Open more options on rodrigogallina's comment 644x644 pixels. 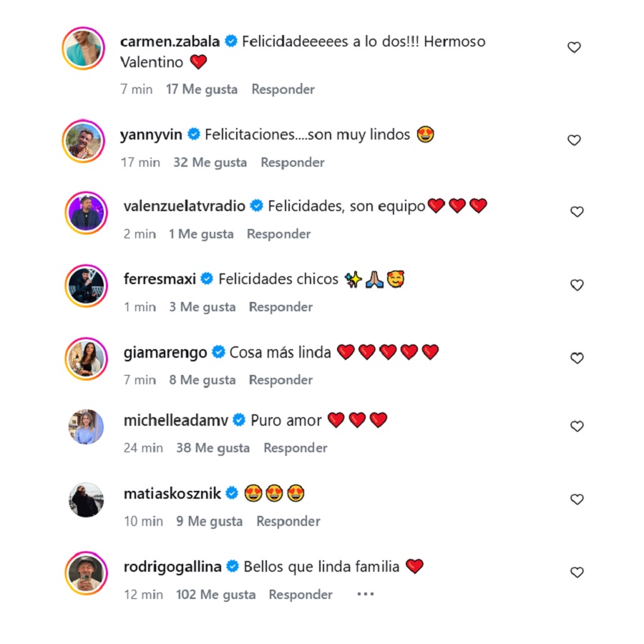365,594
